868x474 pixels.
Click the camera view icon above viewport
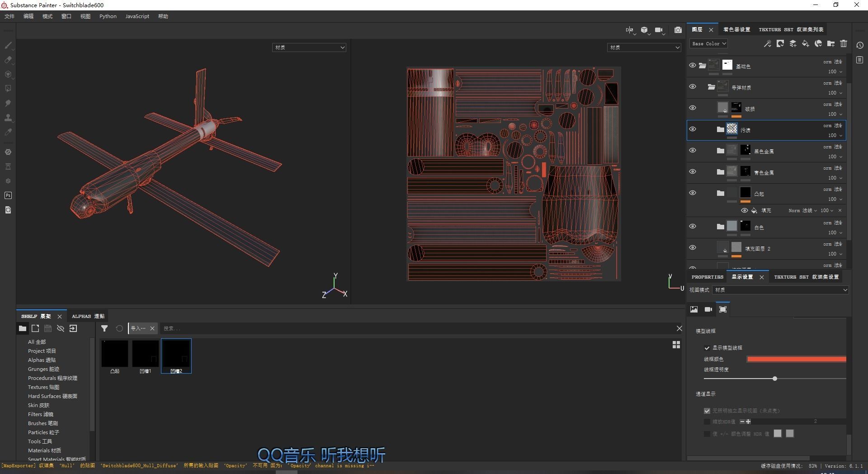[659, 30]
